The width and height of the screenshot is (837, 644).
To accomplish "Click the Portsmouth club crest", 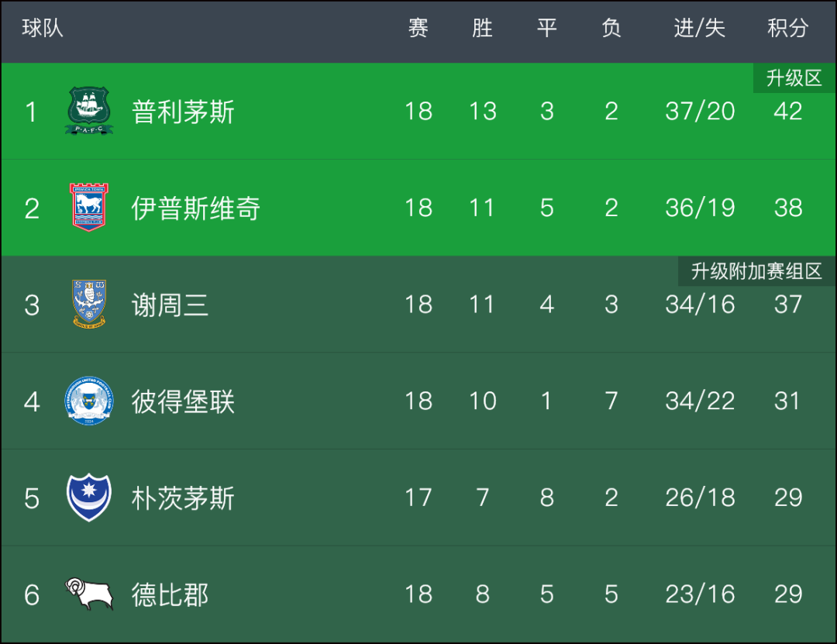I will [x=88, y=498].
